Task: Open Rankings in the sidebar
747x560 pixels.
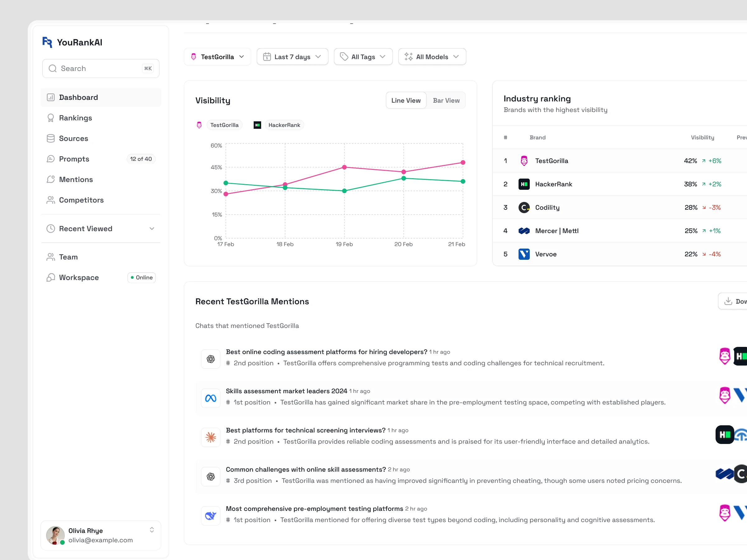Action: (x=76, y=118)
